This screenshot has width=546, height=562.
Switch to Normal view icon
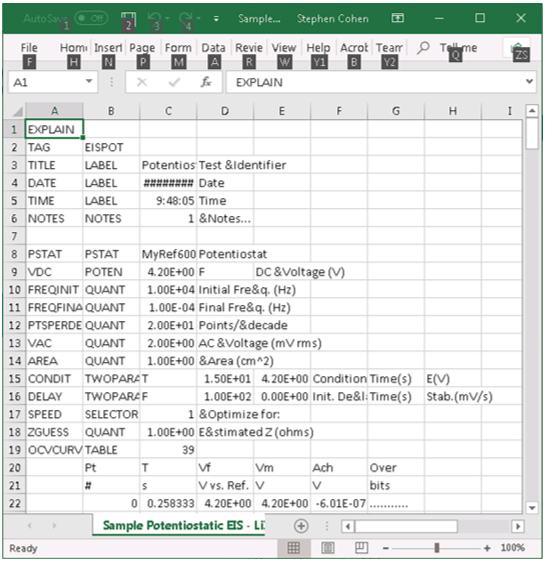pyautogui.click(x=294, y=548)
